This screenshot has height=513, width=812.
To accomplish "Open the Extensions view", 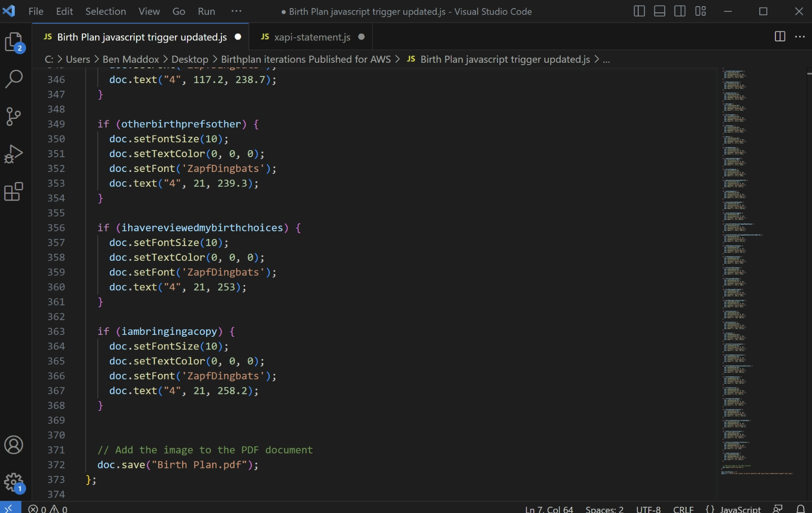I will click(x=14, y=191).
